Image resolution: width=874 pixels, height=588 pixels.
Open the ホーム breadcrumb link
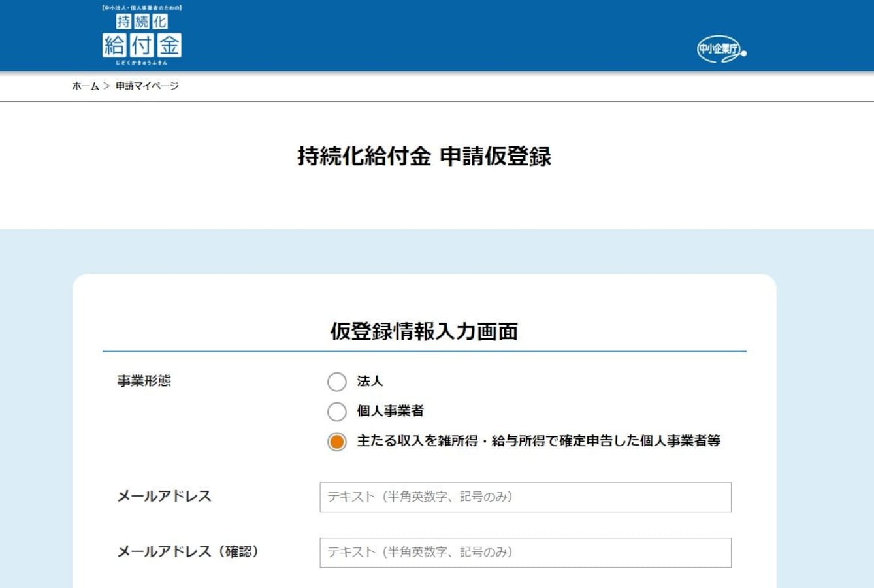pos(84,86)
